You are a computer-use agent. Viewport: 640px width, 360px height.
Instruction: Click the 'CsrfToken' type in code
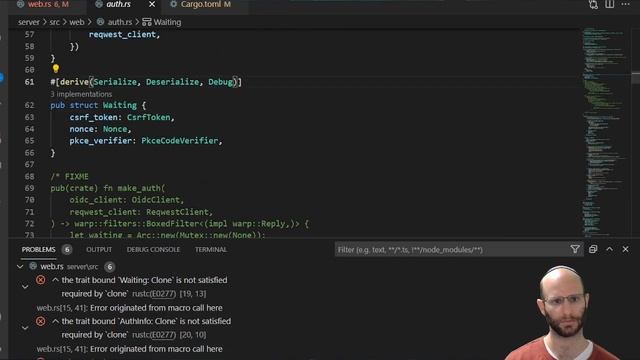149,118
